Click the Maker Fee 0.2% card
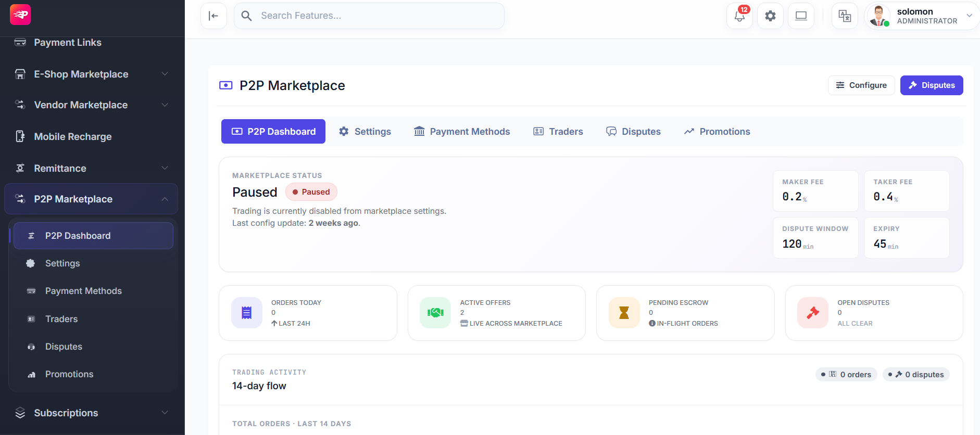Viewport: 980px width, 435px height. 815,191
